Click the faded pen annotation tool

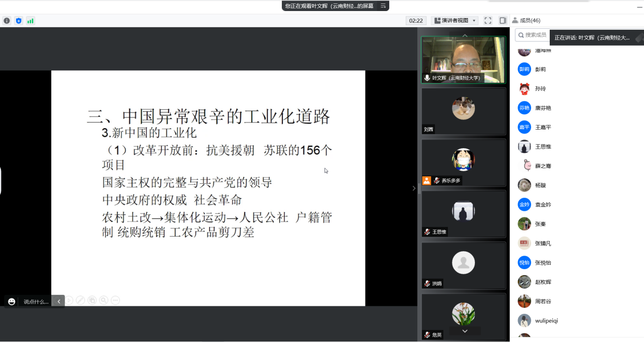(80, 300)
